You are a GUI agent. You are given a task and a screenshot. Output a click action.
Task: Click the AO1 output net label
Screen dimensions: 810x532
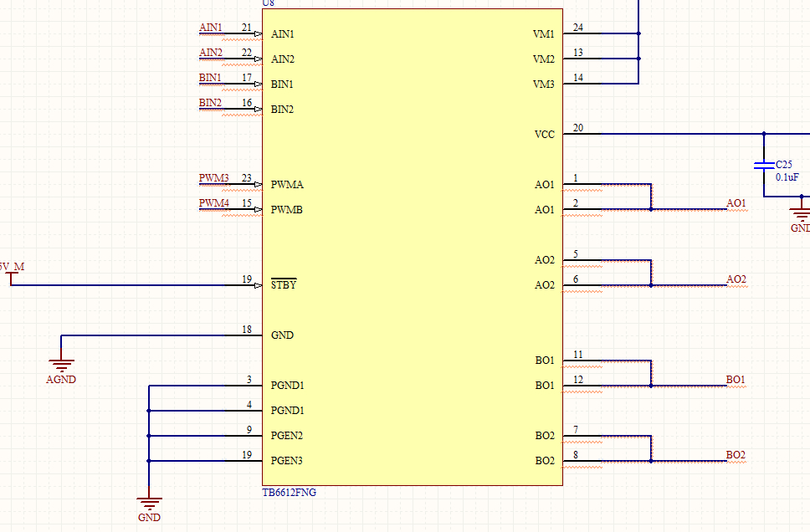click(x=736, y=203)
